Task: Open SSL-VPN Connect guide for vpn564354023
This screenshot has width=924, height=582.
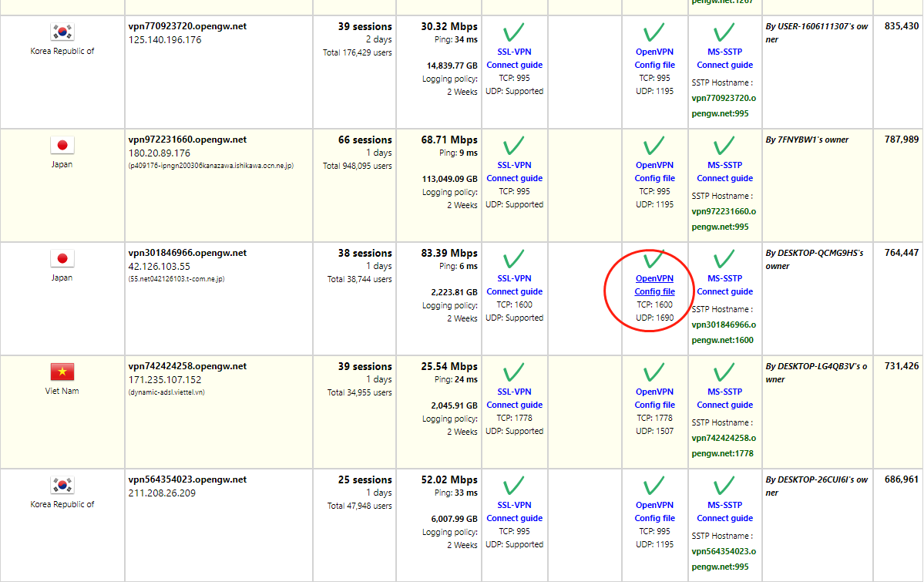Action: click(x=514, y=518)
